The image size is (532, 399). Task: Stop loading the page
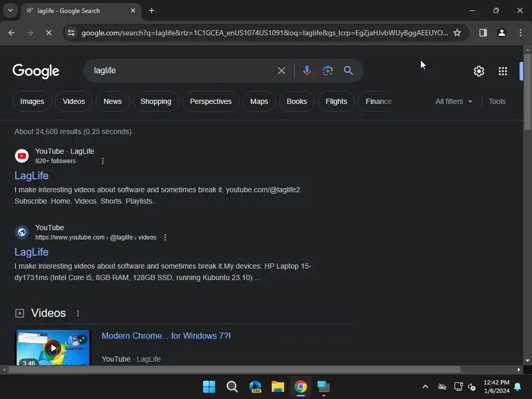48,33
